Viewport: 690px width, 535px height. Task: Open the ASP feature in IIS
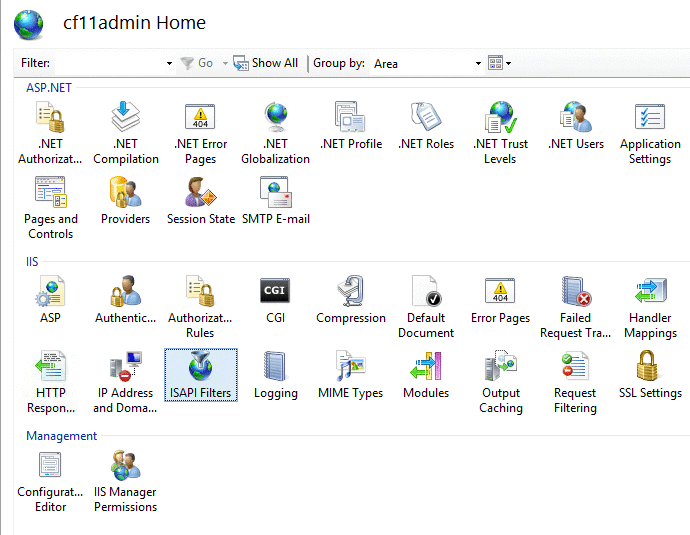(50, 300)
